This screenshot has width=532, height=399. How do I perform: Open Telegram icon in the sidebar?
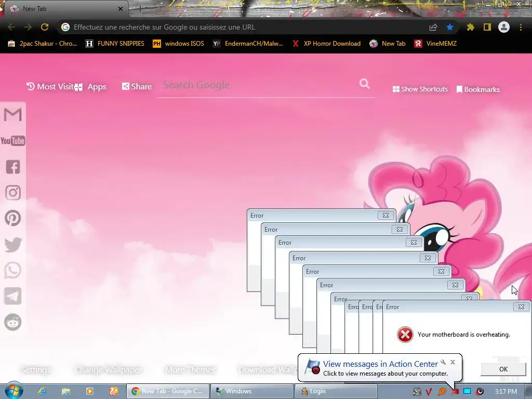click(13, 296)
